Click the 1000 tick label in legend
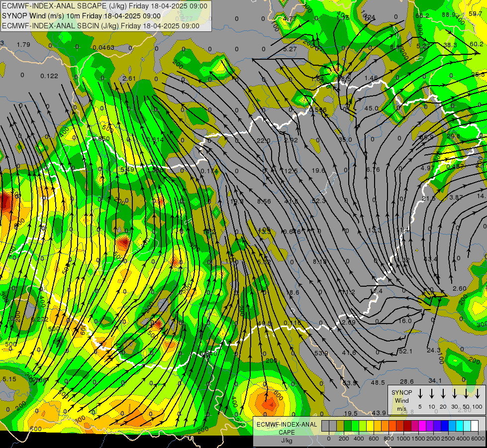487x448 pixels. pos(403,439)
